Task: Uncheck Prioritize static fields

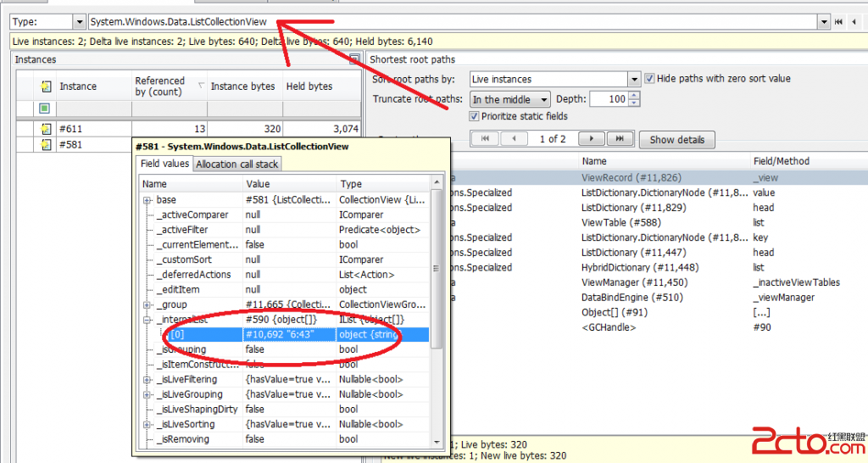Action: tap(475, 116)
